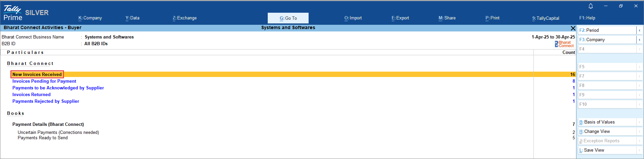Image resolution: width=644 pixels, height=159 pixels.
Task: Open the Company menu
Action: click(x=90, y=18)
